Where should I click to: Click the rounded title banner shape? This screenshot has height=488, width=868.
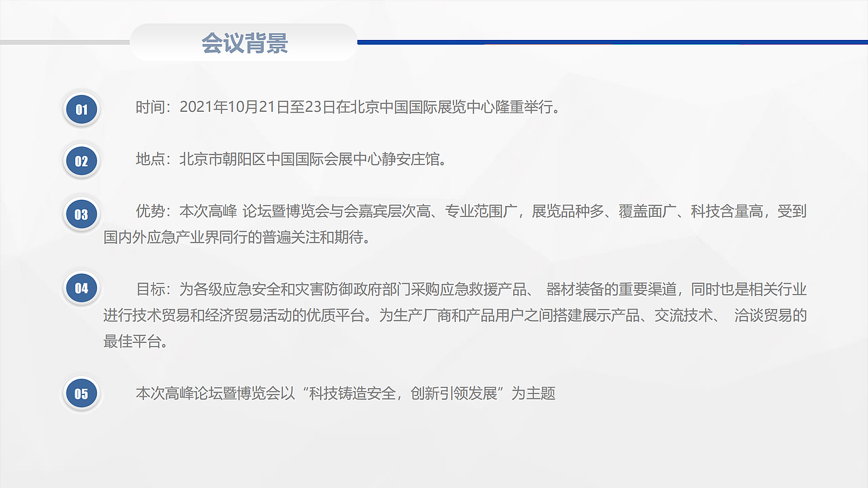245,42
